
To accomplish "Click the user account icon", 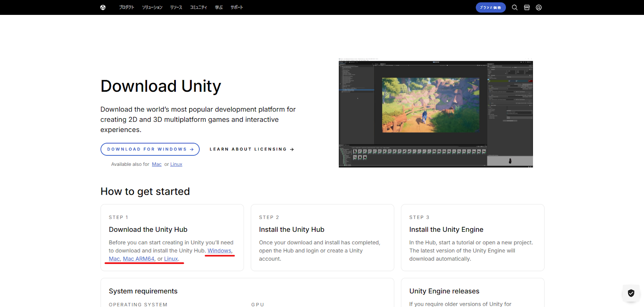I will point(539,7).
